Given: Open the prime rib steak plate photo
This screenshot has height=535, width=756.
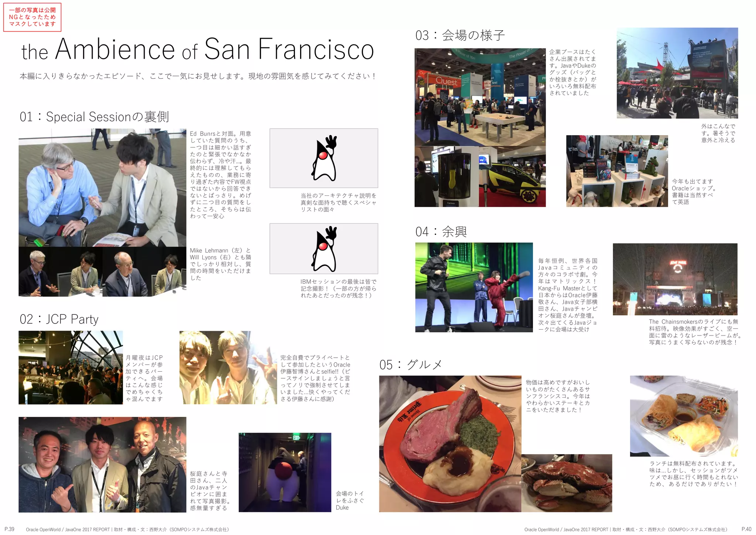Looking at the screenshot, I should (x=450, y=444).
